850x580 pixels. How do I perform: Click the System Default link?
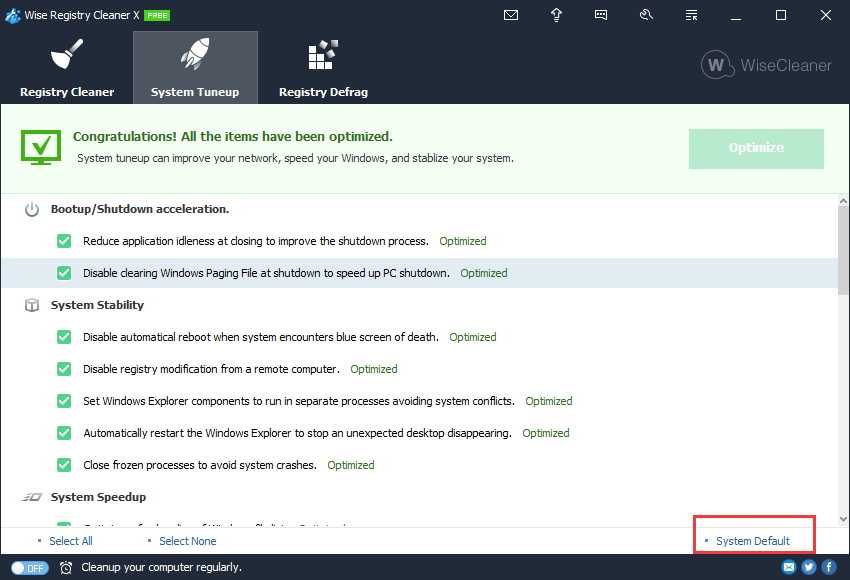753,541
